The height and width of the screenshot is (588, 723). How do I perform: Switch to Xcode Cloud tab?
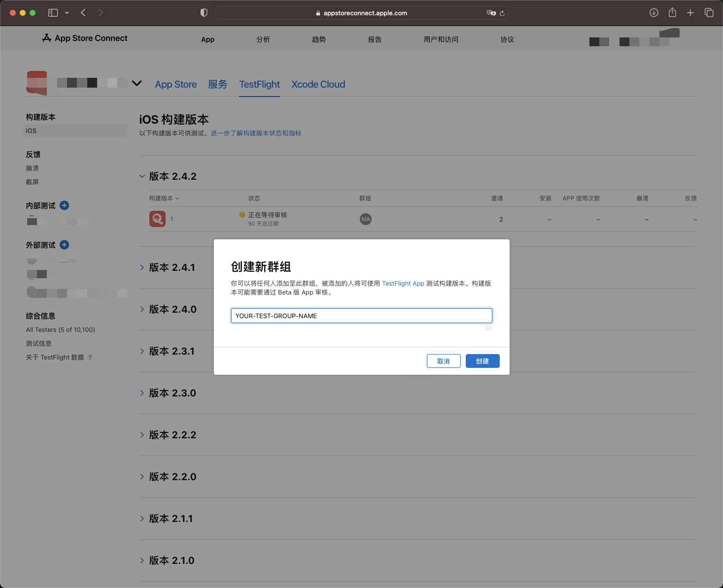click(318, 84)
